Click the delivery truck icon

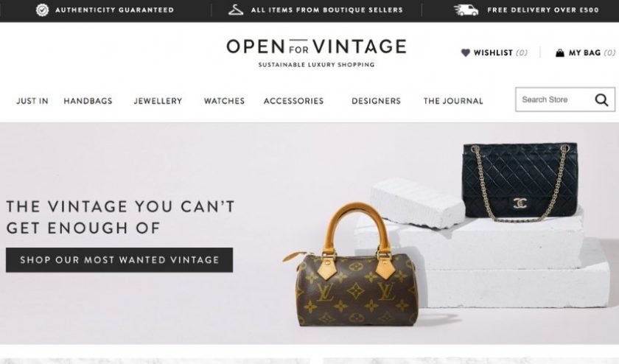466,10
